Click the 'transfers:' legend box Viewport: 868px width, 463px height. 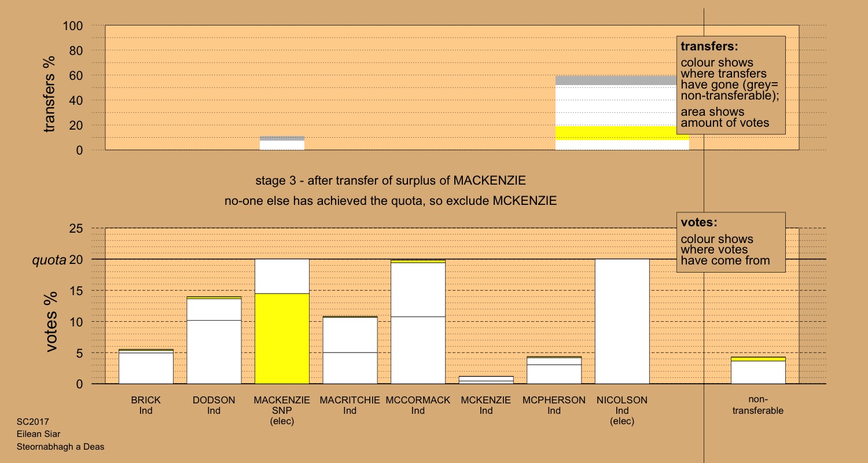[731, 85]
